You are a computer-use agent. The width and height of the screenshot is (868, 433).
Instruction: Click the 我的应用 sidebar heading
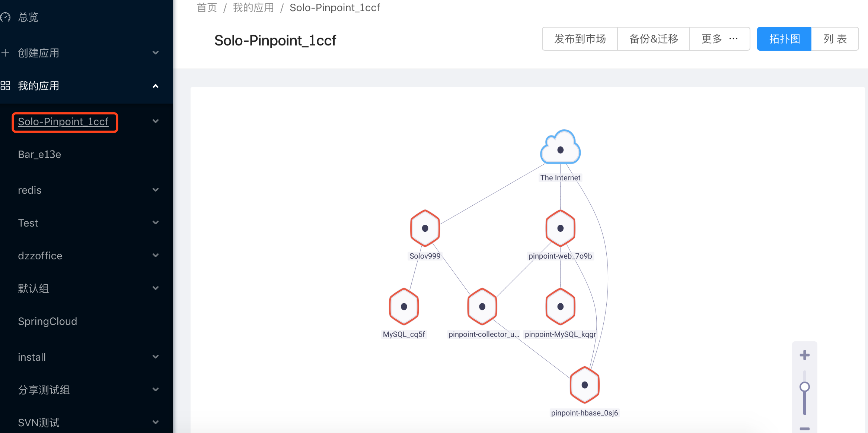[39, 86]
